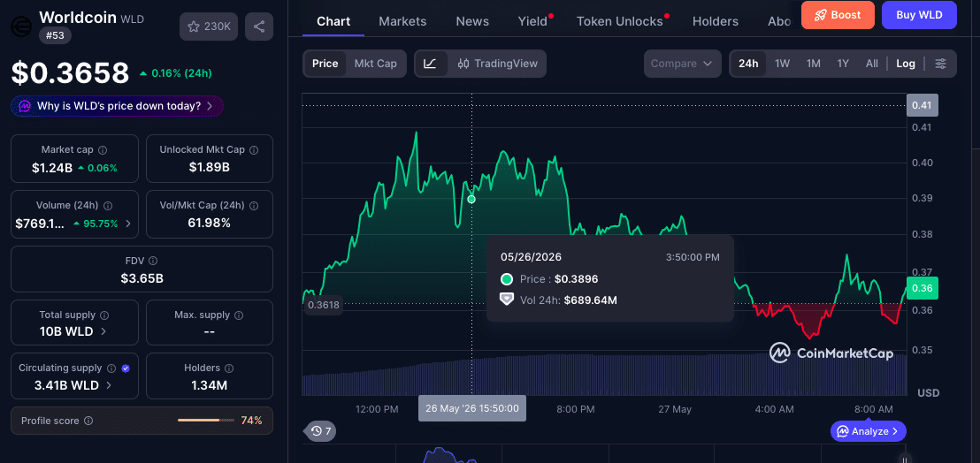Click info icon beside Vol/Mkt Cap (24h)
The image size is (980, 463).
coord(255,205)
